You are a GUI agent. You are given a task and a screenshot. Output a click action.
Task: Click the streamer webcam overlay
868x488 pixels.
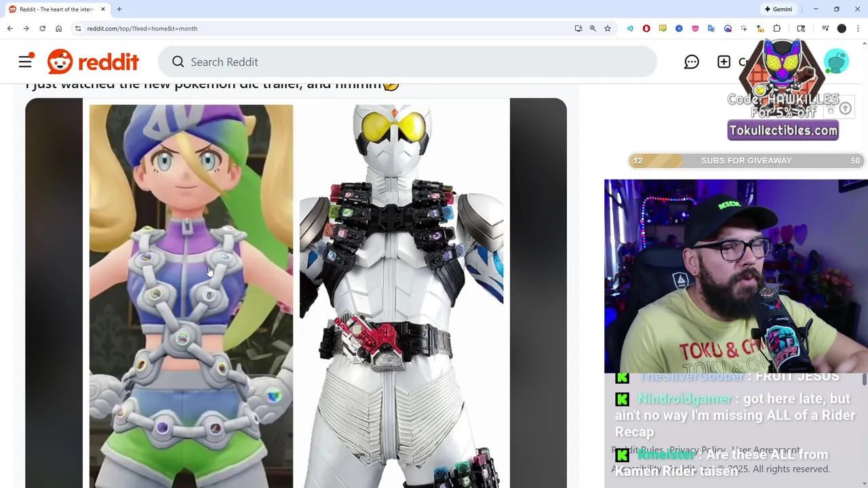pos(736,277)
